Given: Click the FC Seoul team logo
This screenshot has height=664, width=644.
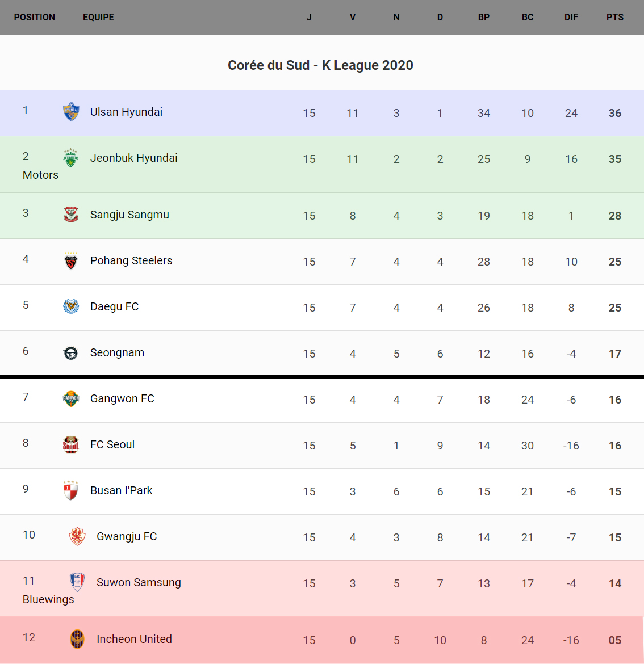Looking at the screenshot, I should [71, 445].
